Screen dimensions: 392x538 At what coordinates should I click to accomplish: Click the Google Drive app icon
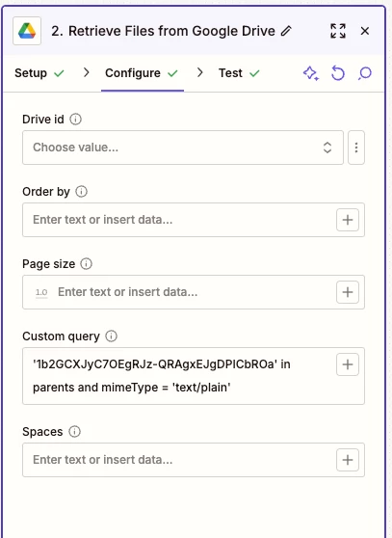[27, 31]
